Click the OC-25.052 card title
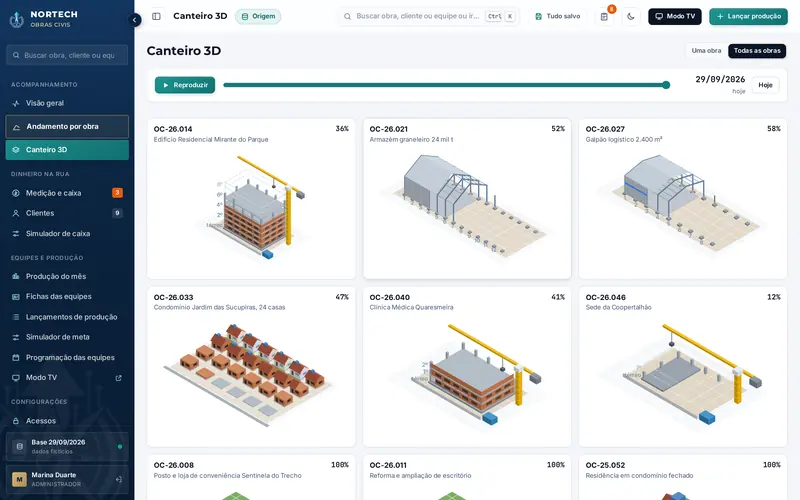 [x=605, y=465]
